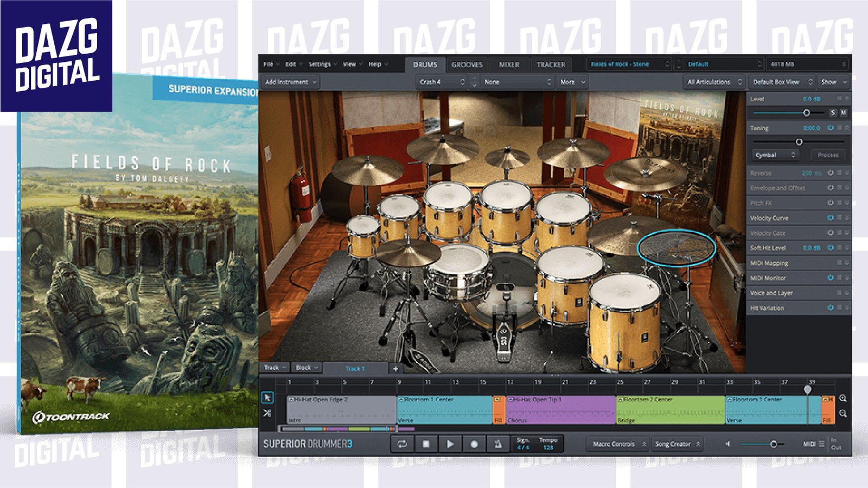Disable the Velocity Curve power switch
868x488 pixels.
pyautogui.click(x=831, y=217)
